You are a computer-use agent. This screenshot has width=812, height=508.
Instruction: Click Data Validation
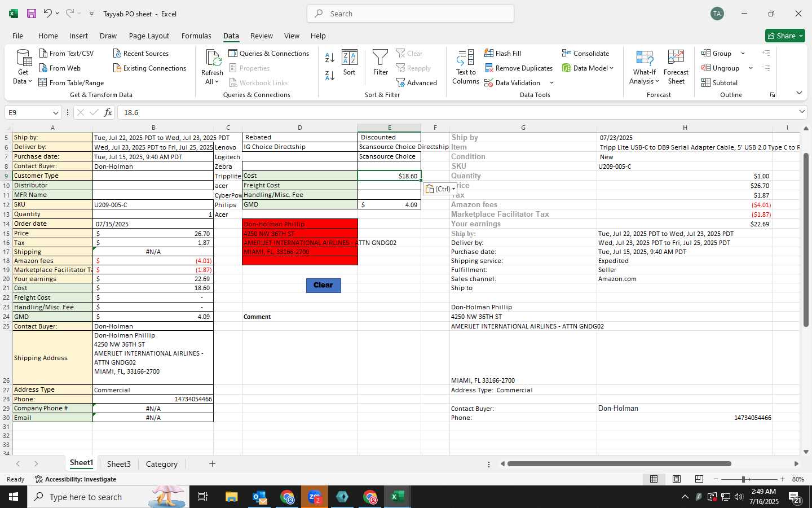click(x=513, y=83)
